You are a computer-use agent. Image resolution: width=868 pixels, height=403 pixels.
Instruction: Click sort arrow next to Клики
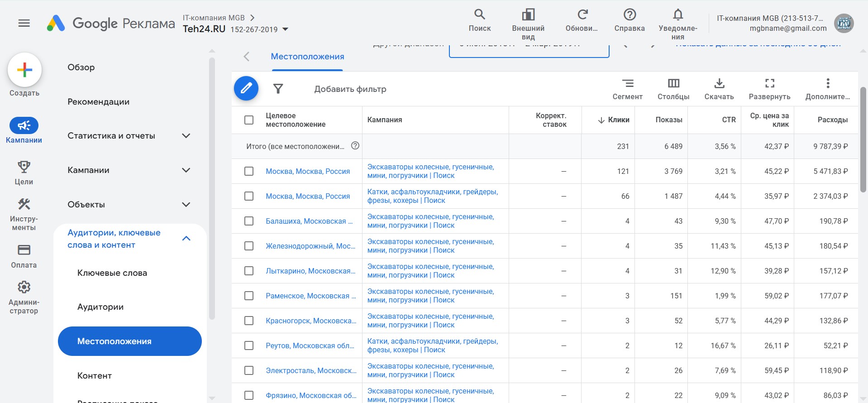click(601, 120)
